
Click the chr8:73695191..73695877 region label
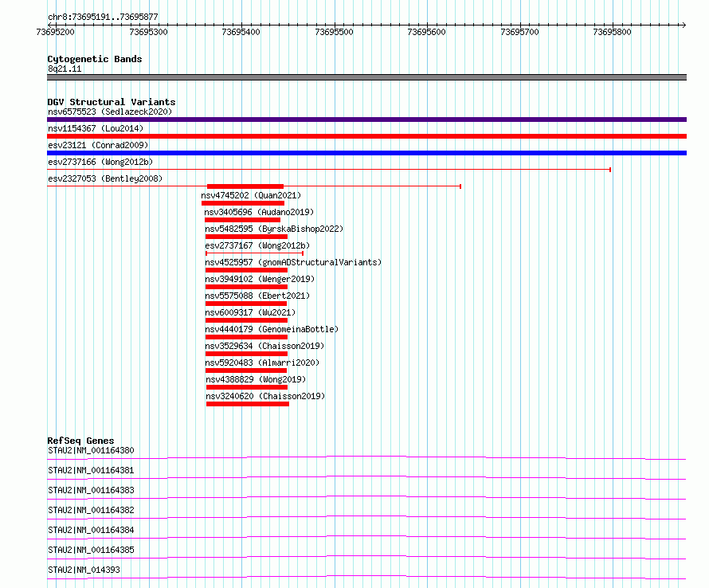pyautogui.click(x=103, y=18)
